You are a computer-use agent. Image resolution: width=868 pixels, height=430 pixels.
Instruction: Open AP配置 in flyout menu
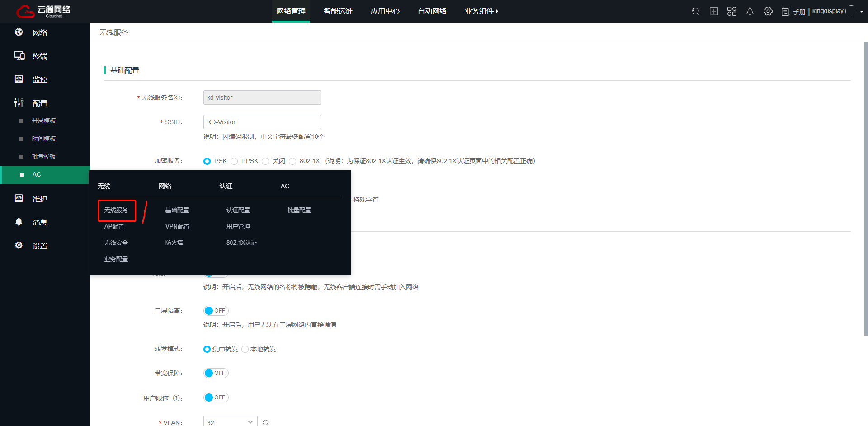coord(114,226)
